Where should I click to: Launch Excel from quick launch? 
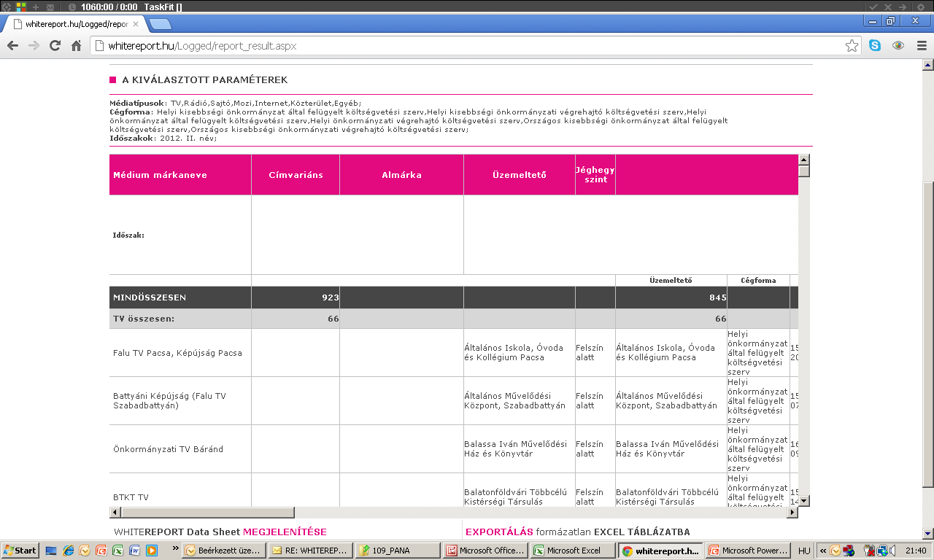click(118, 551)
